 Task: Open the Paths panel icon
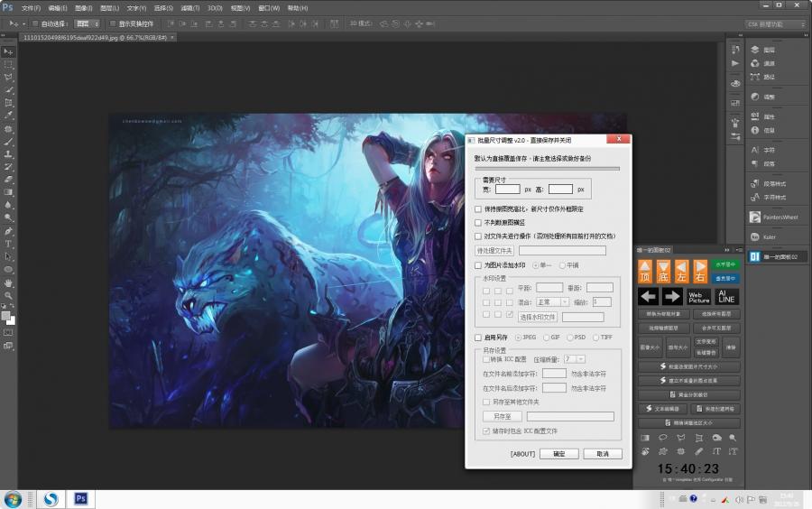point(755,77)
